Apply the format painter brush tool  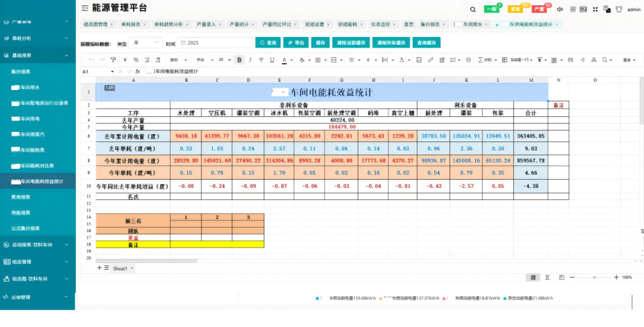tap(113, 60)
